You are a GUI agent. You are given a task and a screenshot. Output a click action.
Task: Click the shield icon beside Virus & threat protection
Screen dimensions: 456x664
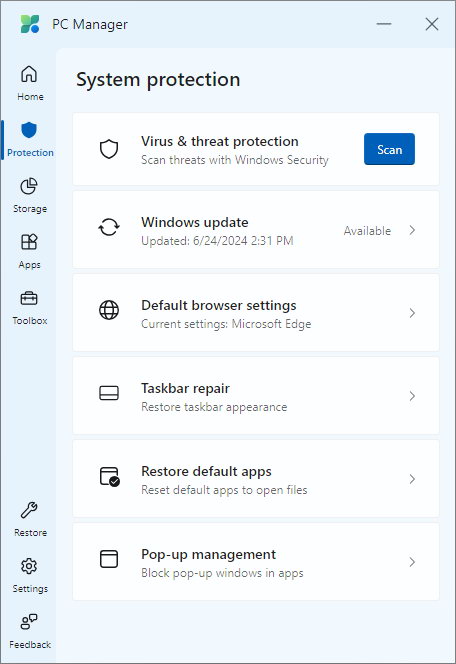(109, 149)
